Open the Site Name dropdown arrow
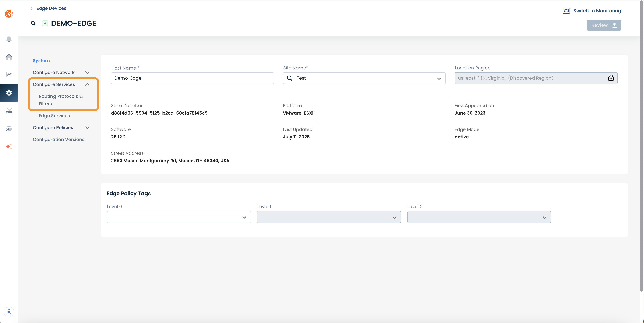 (439, 79)
